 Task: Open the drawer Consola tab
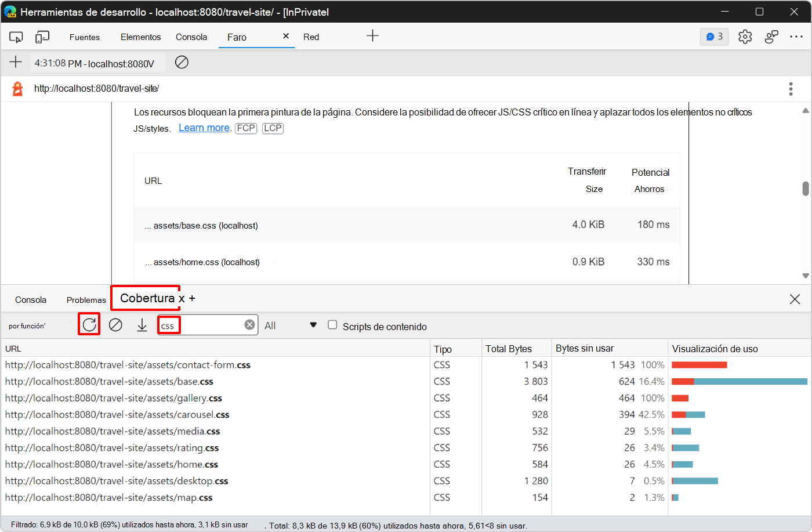31,300
